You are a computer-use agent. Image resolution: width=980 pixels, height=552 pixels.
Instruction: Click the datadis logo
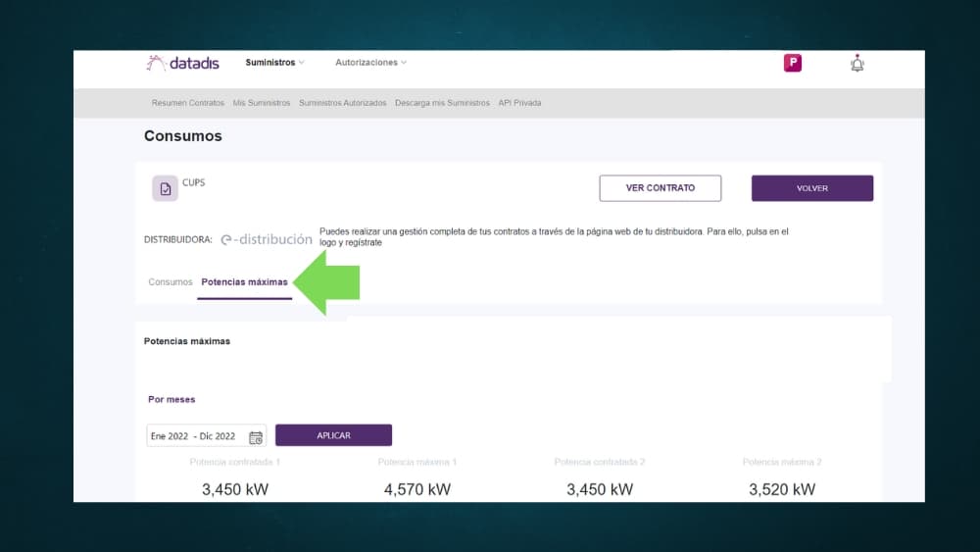(x=182, y=63)
